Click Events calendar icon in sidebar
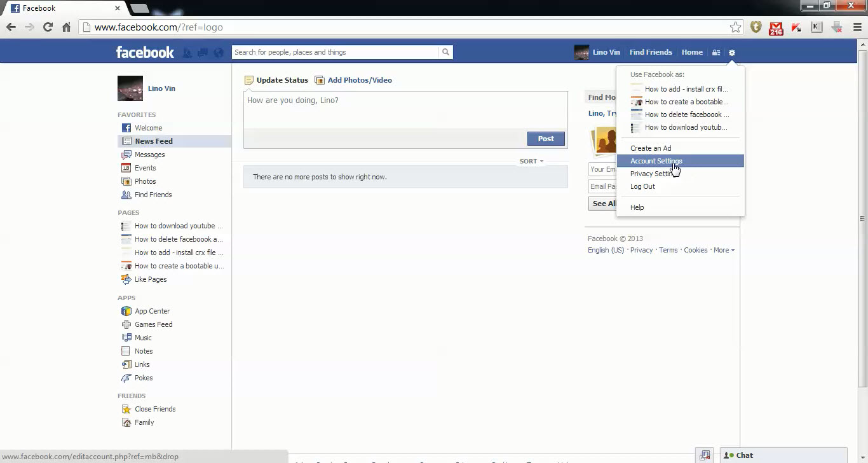Screen dimensions: 868x463 click(x=126, y=168)
